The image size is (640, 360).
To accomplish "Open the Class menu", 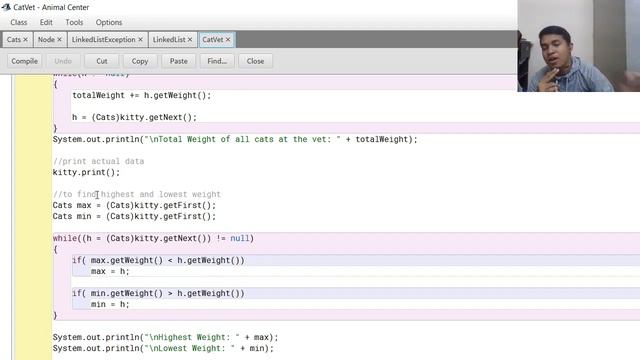I will [18, 22].
